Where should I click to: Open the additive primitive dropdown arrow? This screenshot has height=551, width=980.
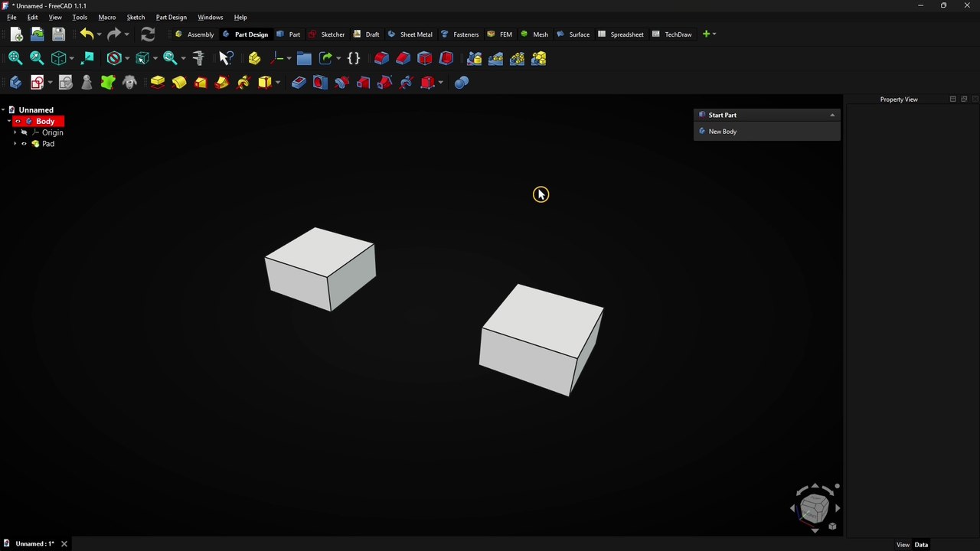[x=278, y=82]
